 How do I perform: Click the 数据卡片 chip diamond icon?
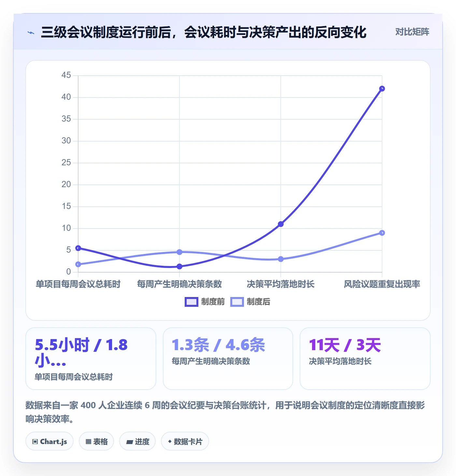coord(170,441)
